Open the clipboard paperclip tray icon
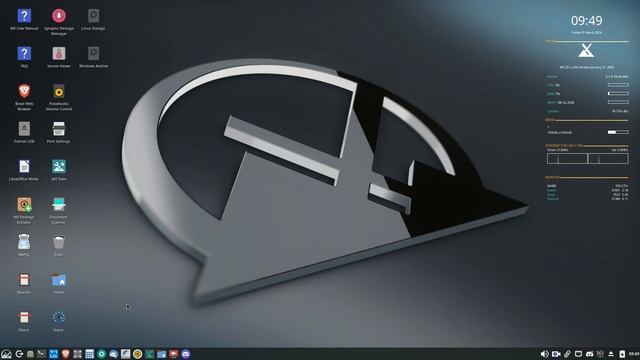This screenshot has height=360, width=640. [567, 354]
